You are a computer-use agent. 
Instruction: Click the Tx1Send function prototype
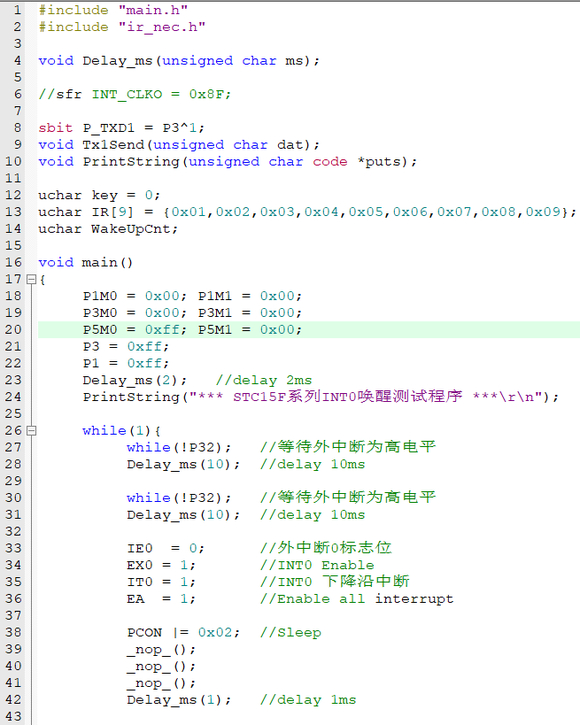coord(179,145)
